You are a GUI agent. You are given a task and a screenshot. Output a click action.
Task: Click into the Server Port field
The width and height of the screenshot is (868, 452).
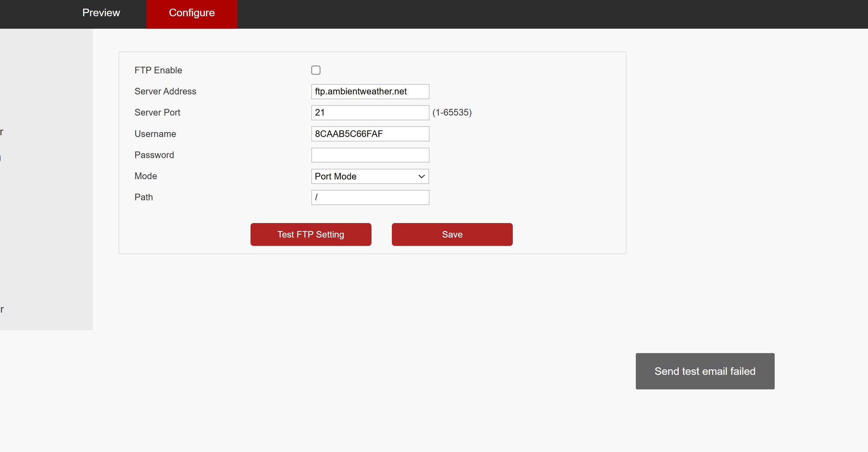click(x=370, y=113)
